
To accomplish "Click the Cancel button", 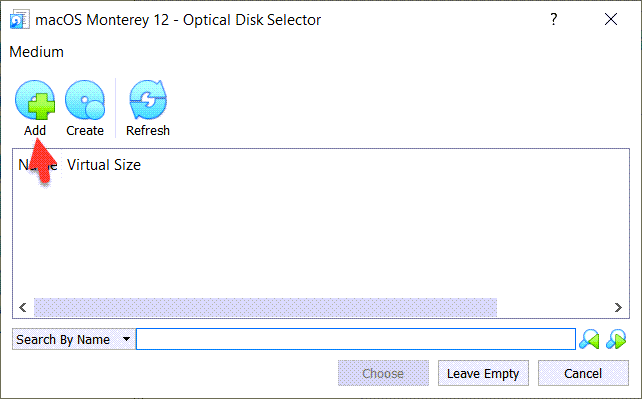I will click(x=583, y=373).
